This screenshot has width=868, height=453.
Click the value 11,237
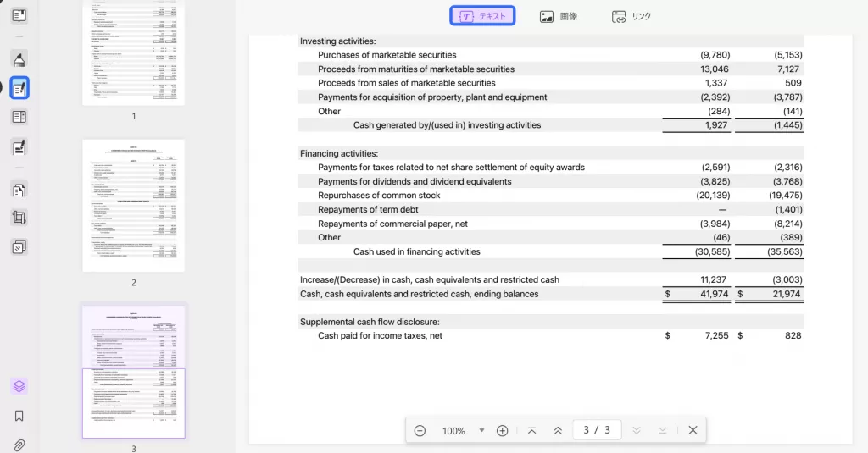coord(713,280)
